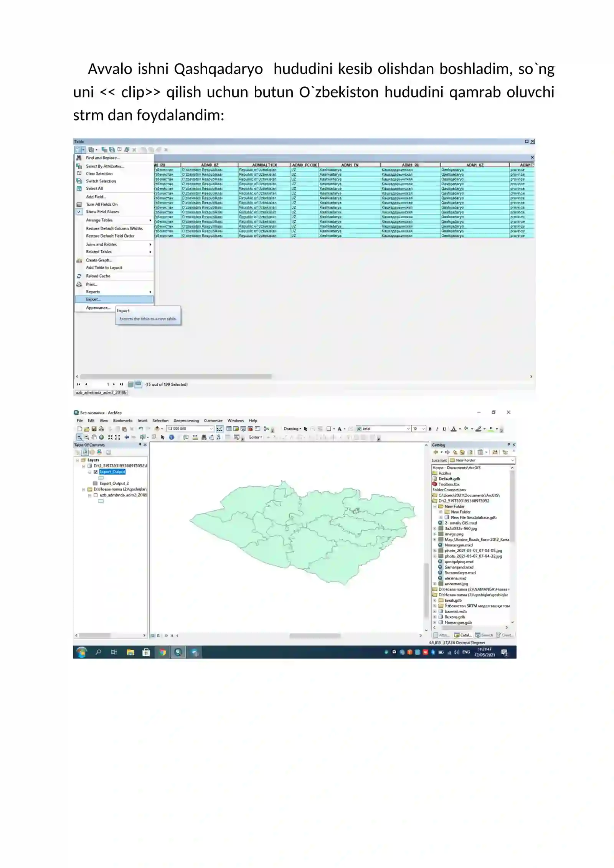Select the Zoom In tool
614x868 pixels.
79,437
